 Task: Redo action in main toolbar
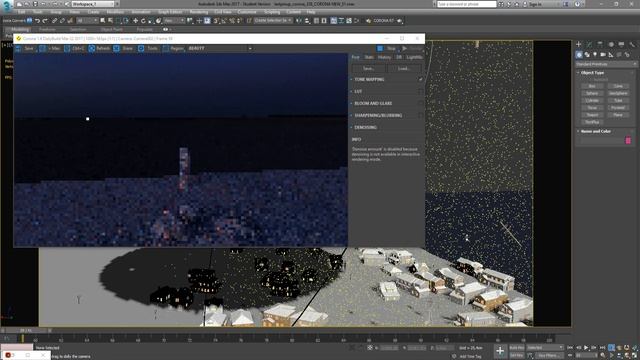pos(45,20)
